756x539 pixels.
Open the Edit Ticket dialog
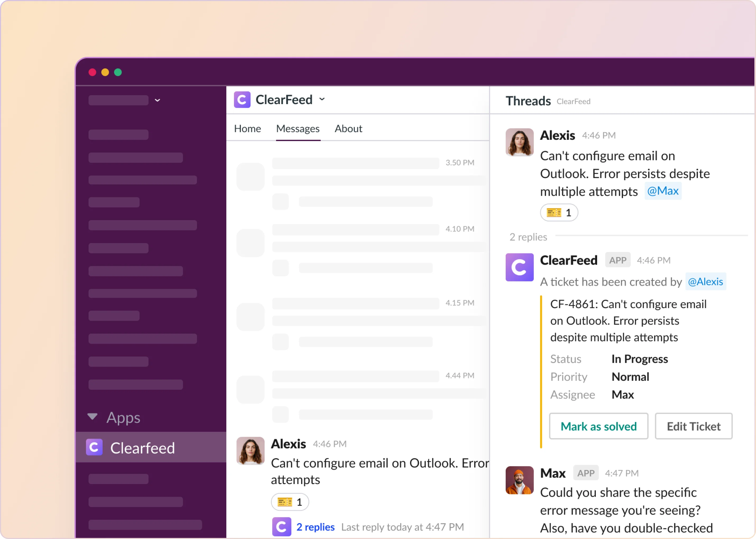693,426
